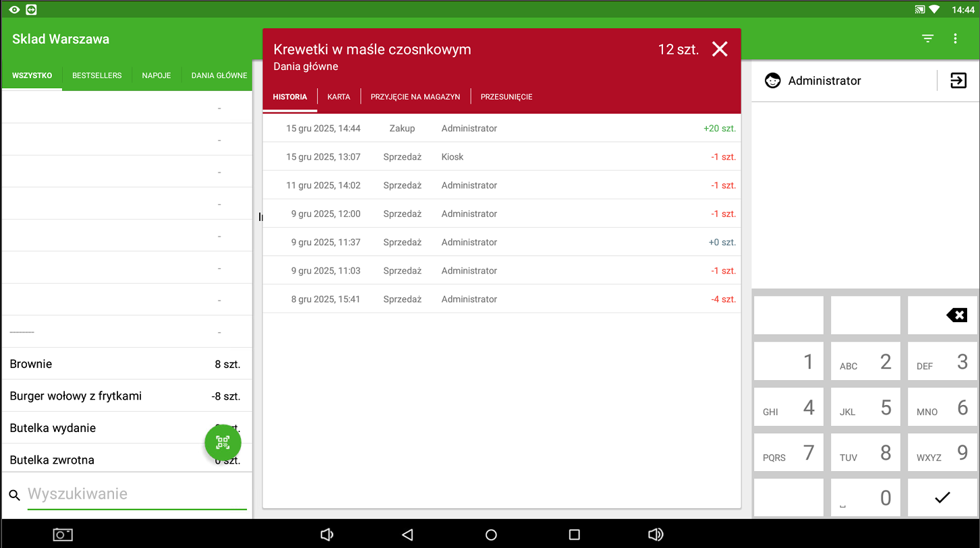Show the Bestsellers category
980x548 pixels.
tap(97, 75)
